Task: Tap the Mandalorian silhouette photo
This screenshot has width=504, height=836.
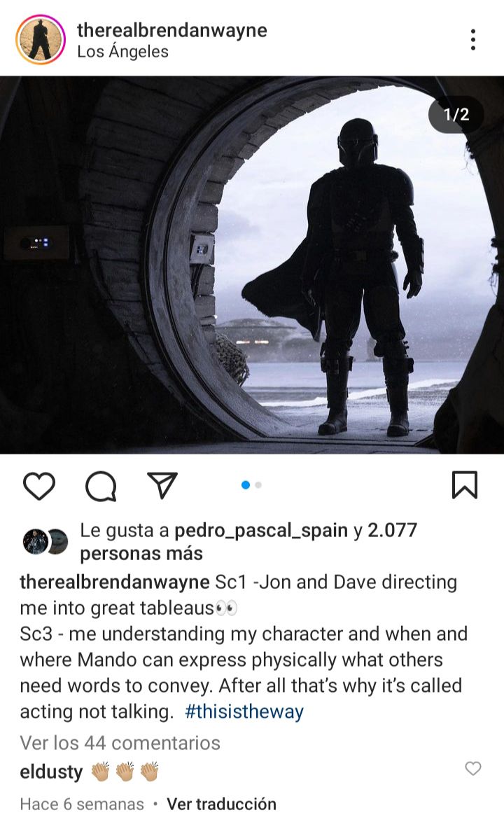Action: pos(252,265)
